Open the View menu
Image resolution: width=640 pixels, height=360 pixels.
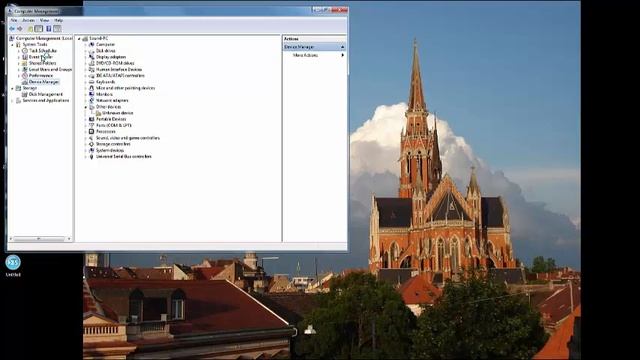pyautogui.click(x=44, y=20)
